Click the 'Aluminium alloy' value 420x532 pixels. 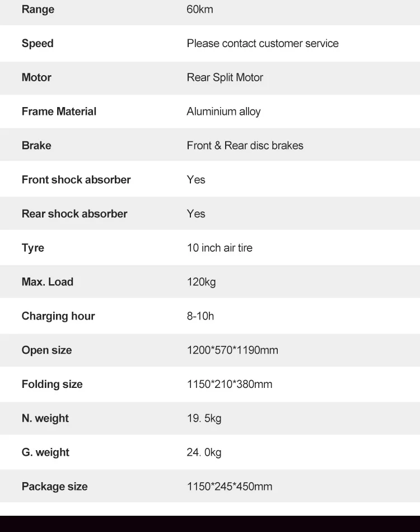tap(224, 112)
